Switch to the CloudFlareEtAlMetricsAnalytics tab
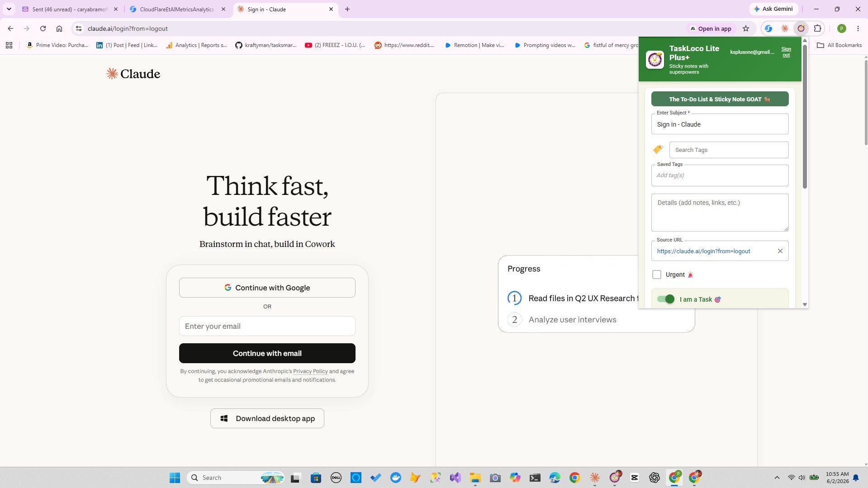The height and width of the screenshot is (488, 868). click(x=177, y=9)
